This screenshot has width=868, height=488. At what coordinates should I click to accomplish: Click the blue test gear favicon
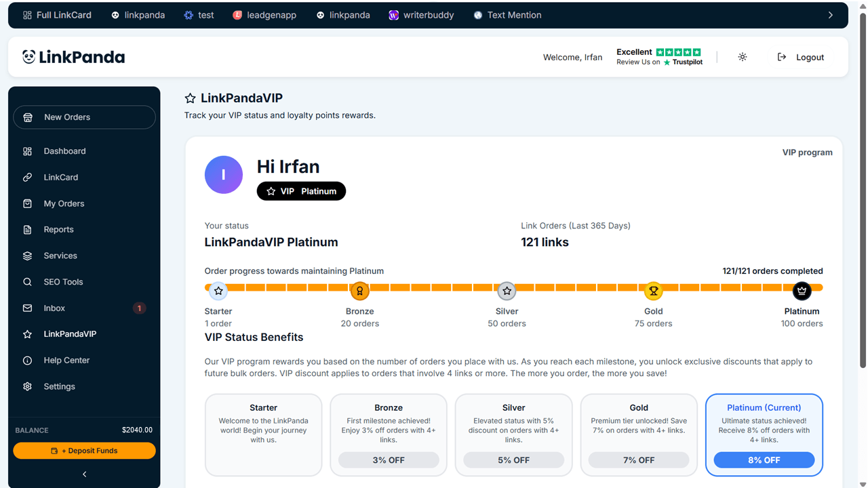click(x=189, y=15)
